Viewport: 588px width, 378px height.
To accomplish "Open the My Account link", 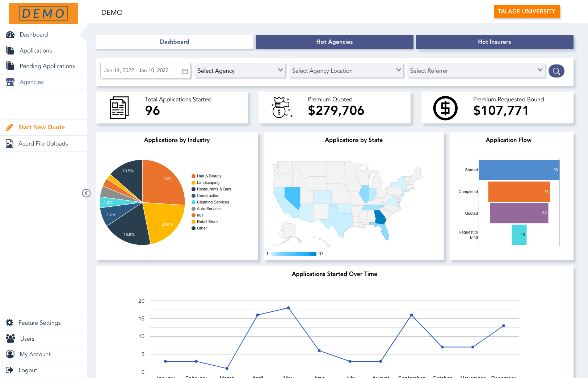I will (35, 354).
